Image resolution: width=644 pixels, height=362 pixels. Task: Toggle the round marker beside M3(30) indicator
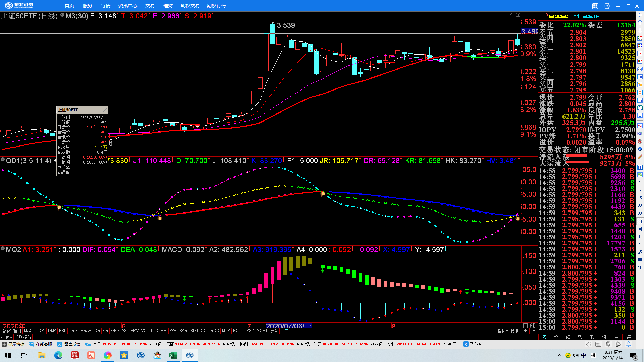62,15
